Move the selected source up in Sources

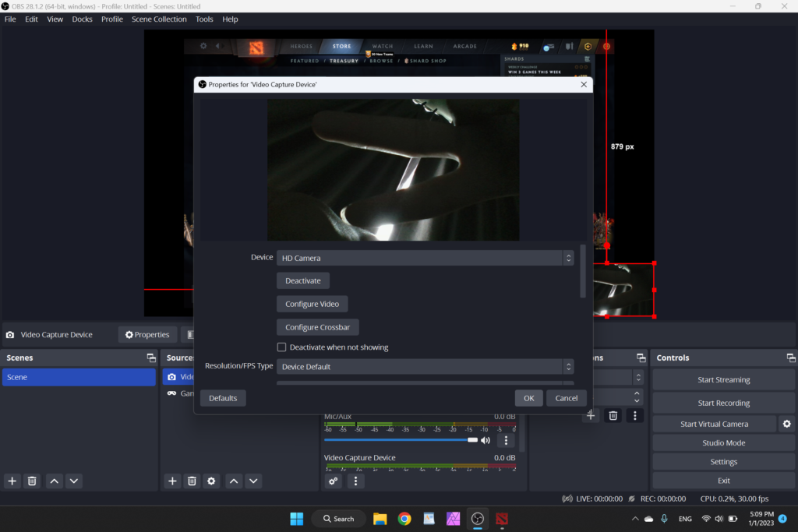234,481
